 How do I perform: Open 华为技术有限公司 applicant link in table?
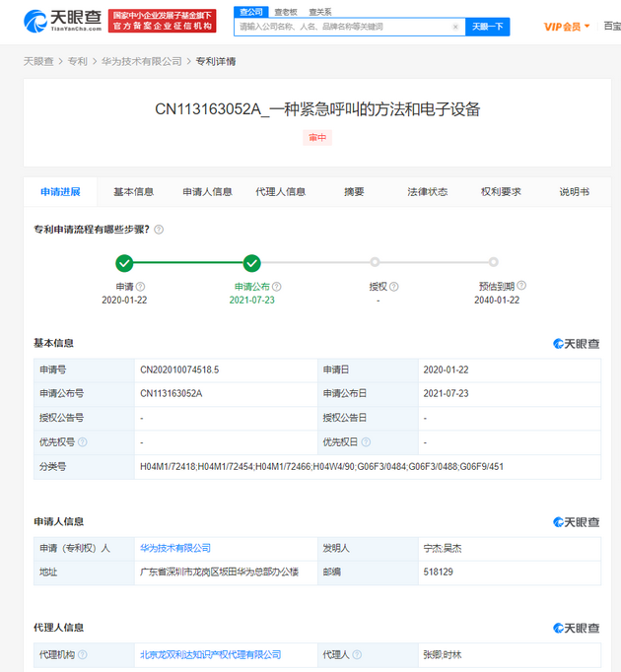coord(175,548)
